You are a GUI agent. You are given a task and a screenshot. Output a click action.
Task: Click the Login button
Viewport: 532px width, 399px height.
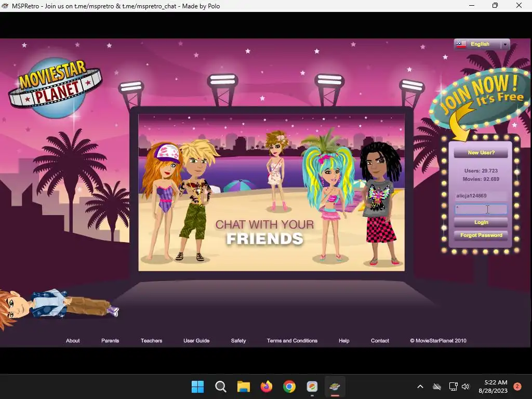click(x=481, y=222)
